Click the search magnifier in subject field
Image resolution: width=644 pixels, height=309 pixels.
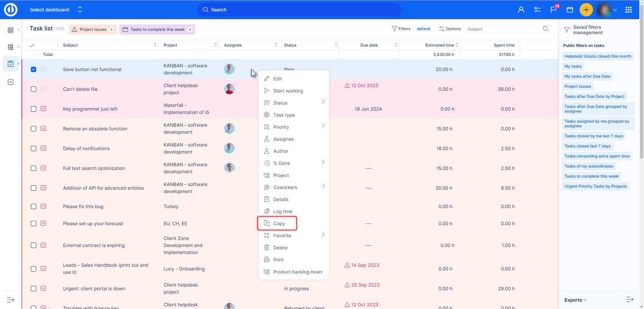point(546,29)
